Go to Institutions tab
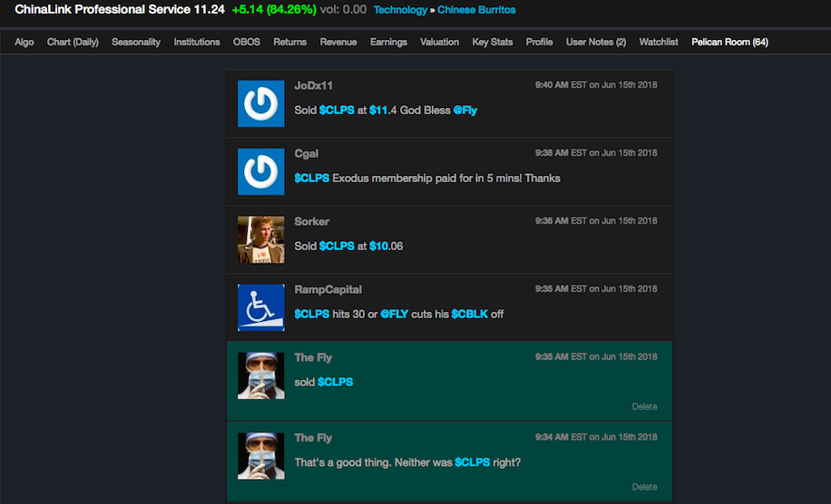The image size is (831, 504). 197,42
